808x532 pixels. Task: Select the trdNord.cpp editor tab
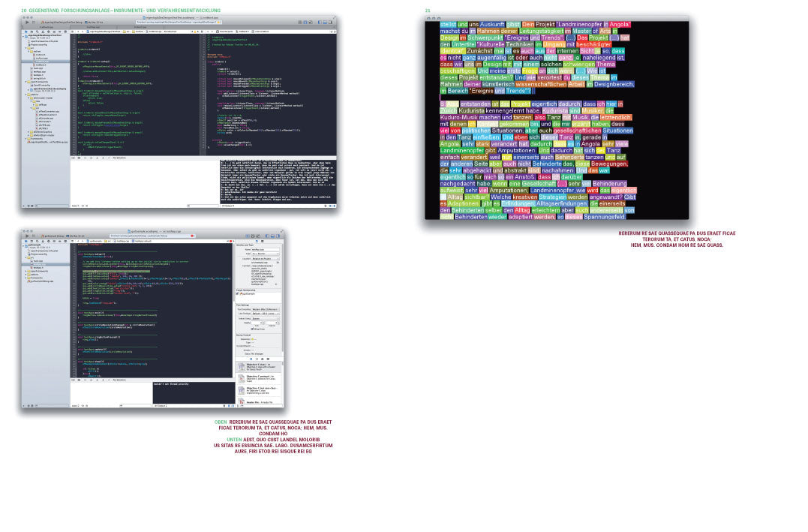140,27
